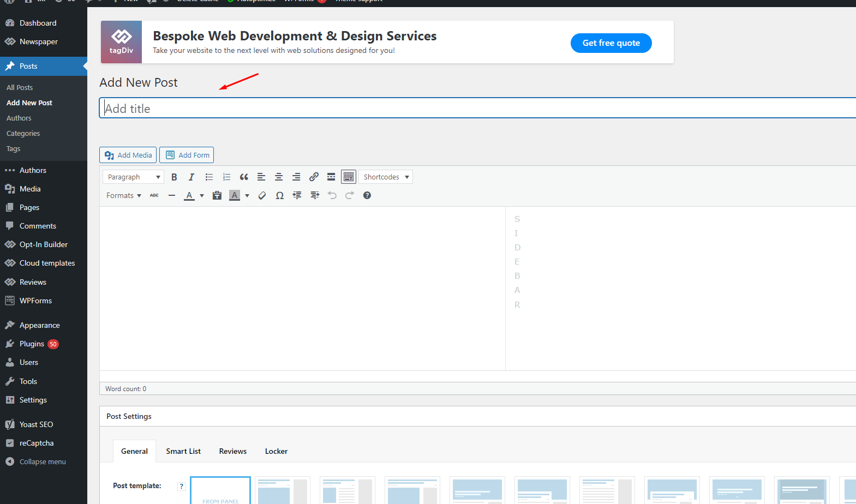Open the Appearance menu
Image resolution: width=856 pixels, height=504 pixels.
44,325
